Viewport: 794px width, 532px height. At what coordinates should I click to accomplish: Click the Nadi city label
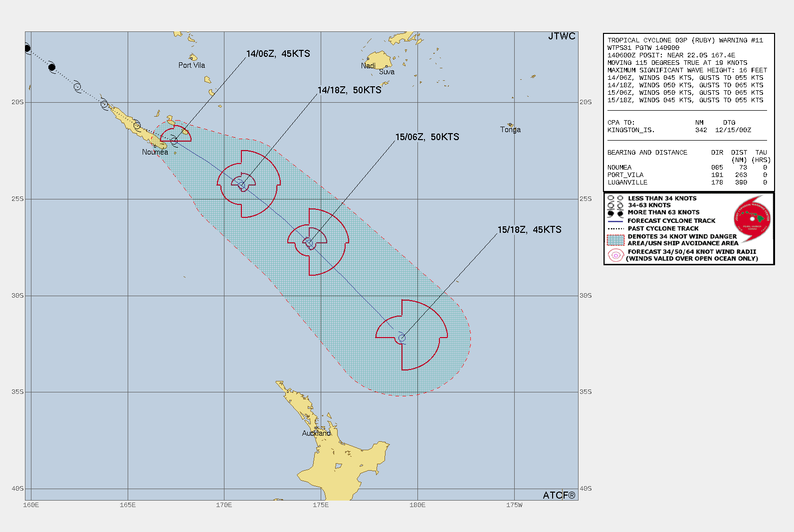point(369,66)
